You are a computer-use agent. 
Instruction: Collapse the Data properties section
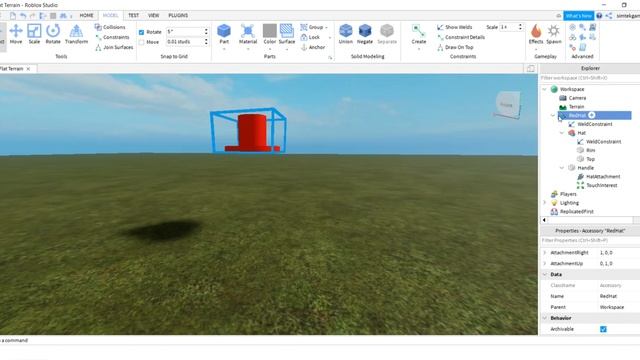point(544,274)
